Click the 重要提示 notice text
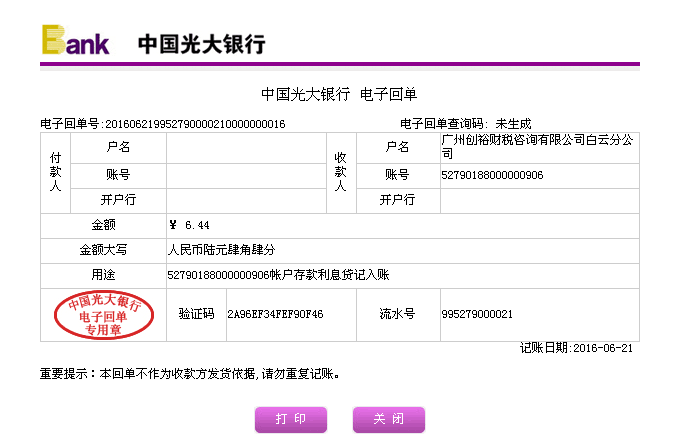 [x=190, y=374]
